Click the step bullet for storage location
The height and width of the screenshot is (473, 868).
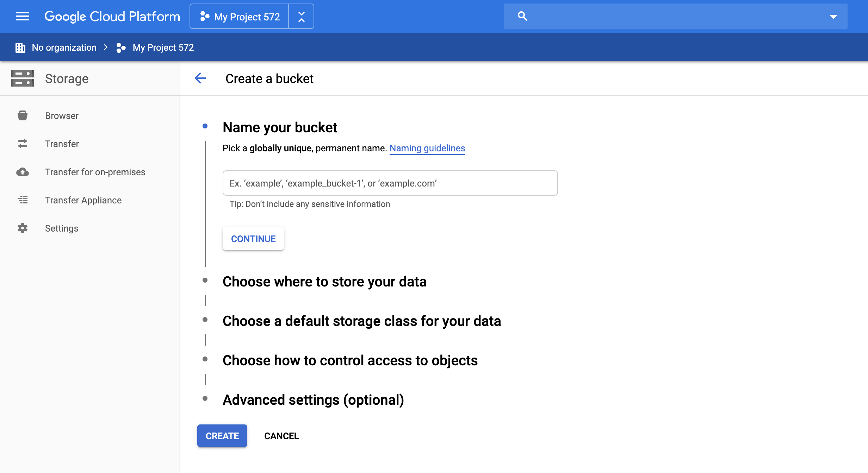[205, 280]
